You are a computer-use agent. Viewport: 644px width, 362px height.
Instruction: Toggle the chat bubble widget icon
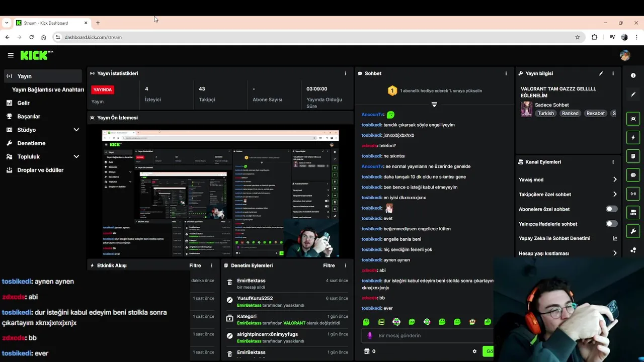click(633, 175)
